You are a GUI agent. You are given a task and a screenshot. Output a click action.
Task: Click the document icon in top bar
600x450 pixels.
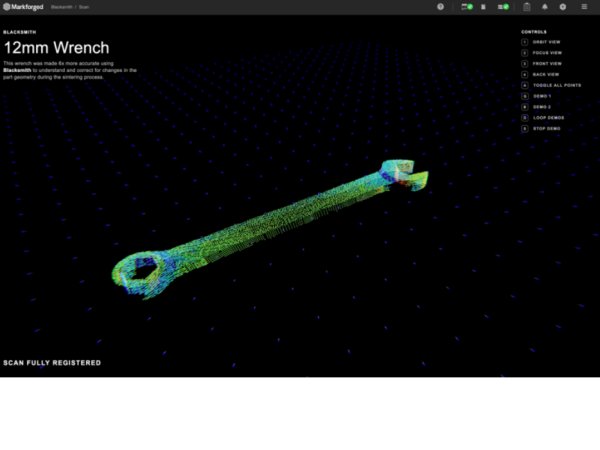[484, 7]
